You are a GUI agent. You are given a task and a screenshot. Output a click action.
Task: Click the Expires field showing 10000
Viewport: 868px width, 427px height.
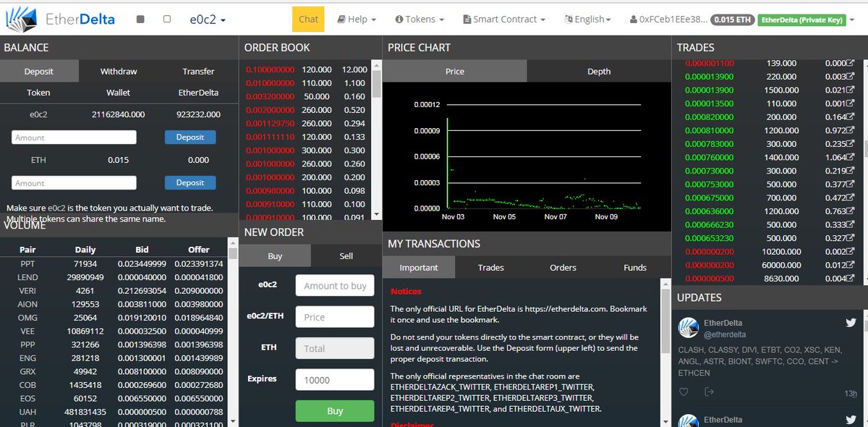(x=335, y=379)
